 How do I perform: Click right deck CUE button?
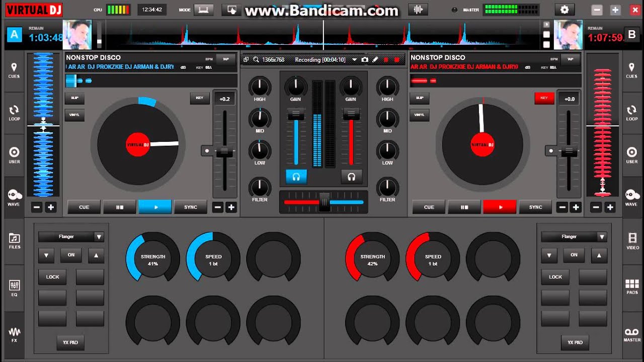point(429,207)
